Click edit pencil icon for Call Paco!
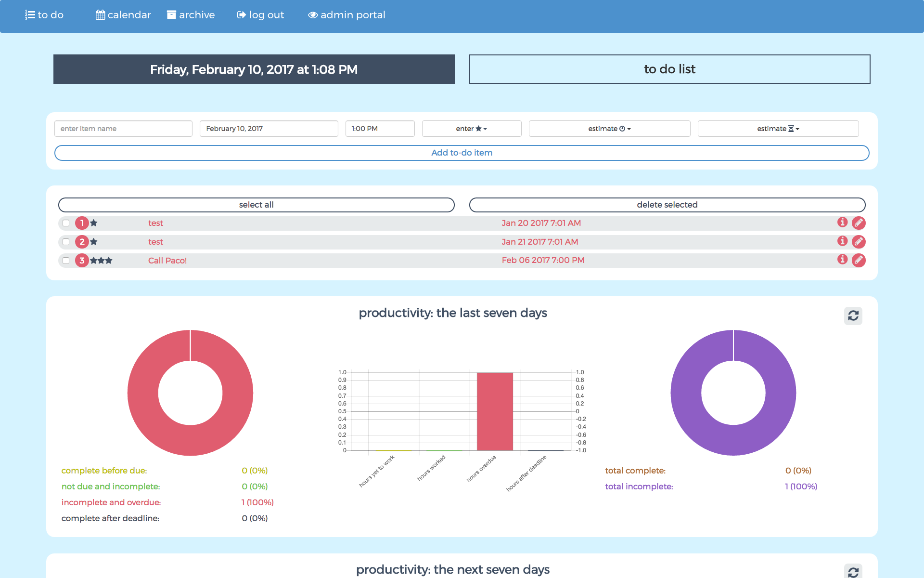Screen dimensions: 924x578 pyautogui.click(x=859, y=261)
